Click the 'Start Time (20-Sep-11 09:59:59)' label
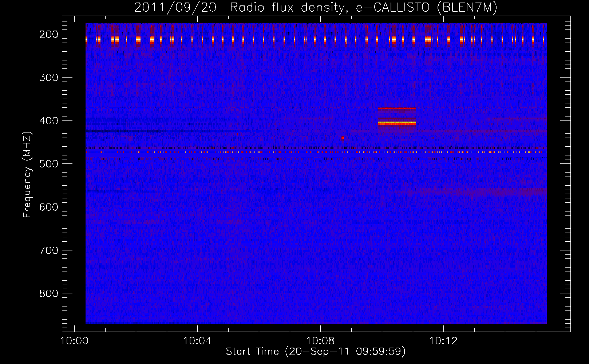This screenshot has width=589, height=364. [316, 352]
